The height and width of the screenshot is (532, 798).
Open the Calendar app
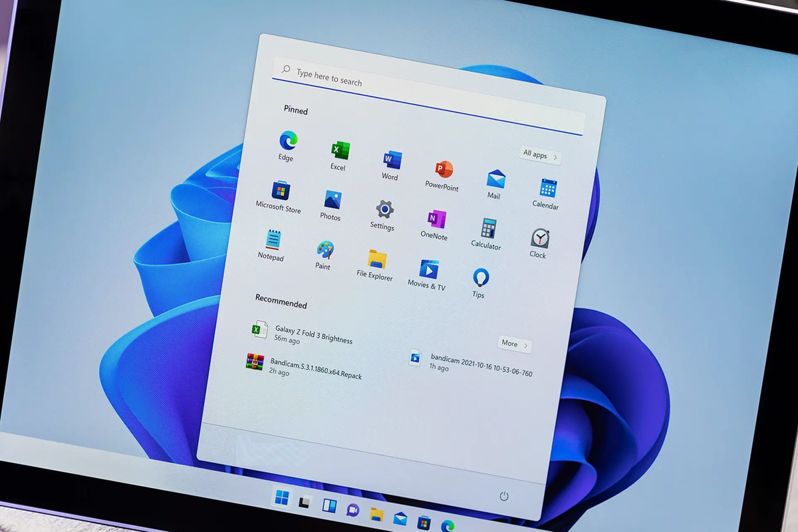pos(547,194)
